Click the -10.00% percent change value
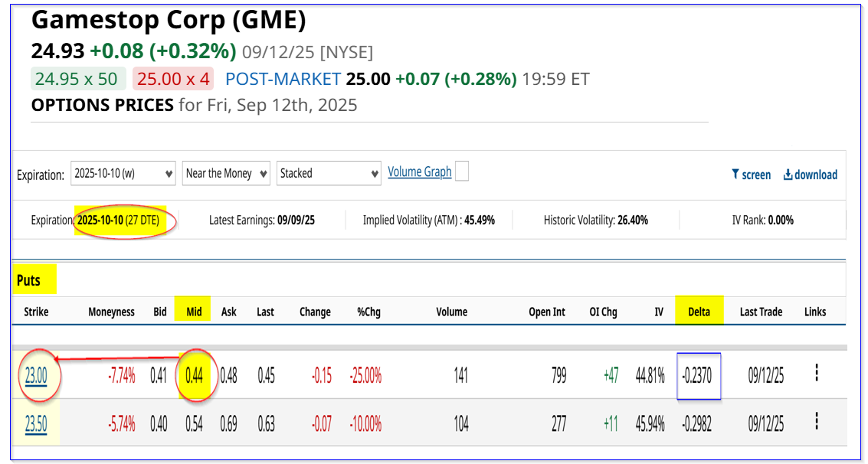 coord(365,424)
